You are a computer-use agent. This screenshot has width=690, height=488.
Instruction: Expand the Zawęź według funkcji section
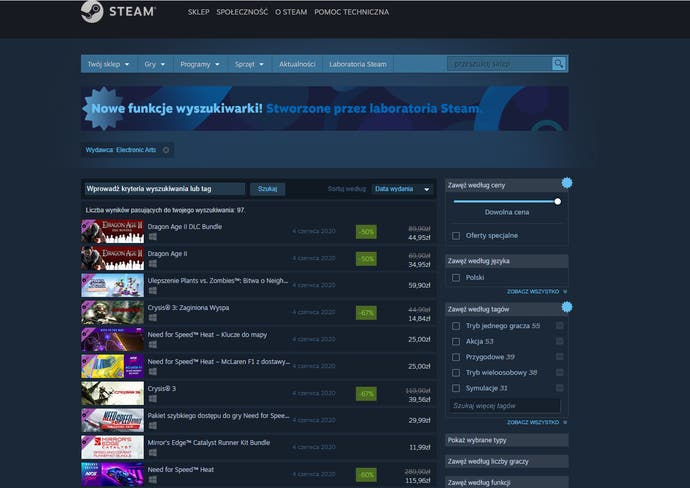click(506, 482)
